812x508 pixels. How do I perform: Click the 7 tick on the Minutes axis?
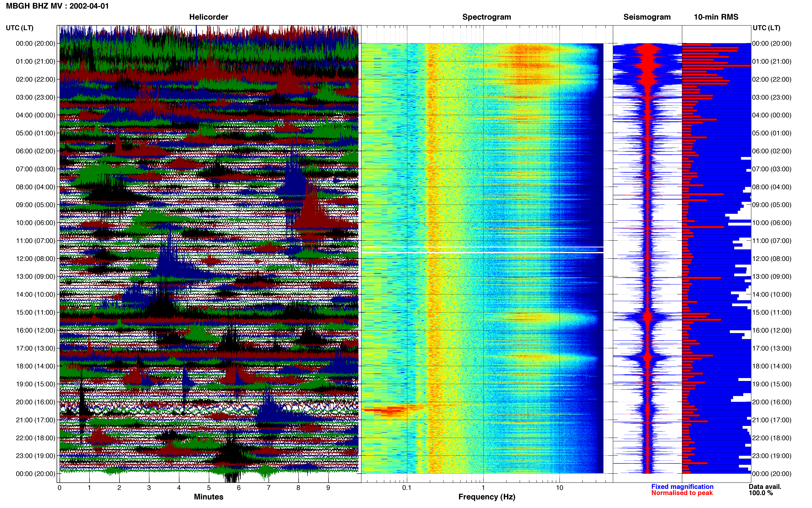click(269, 487)
